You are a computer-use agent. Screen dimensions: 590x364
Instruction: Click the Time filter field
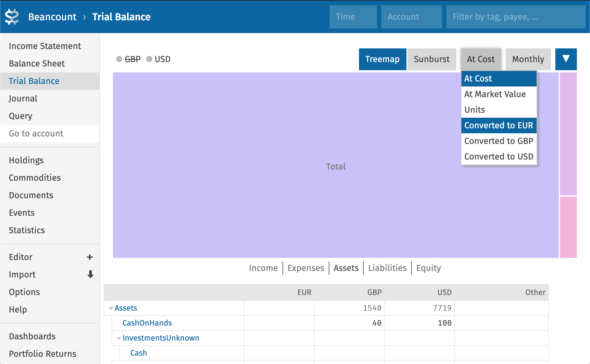pos(353,17)
